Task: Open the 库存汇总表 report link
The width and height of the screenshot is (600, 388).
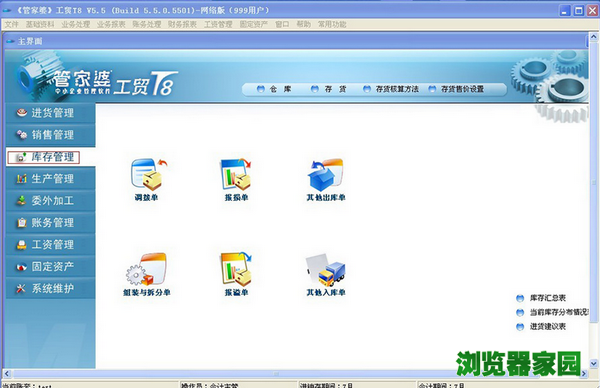Action: pyautogui.click(x=548, y=298)
